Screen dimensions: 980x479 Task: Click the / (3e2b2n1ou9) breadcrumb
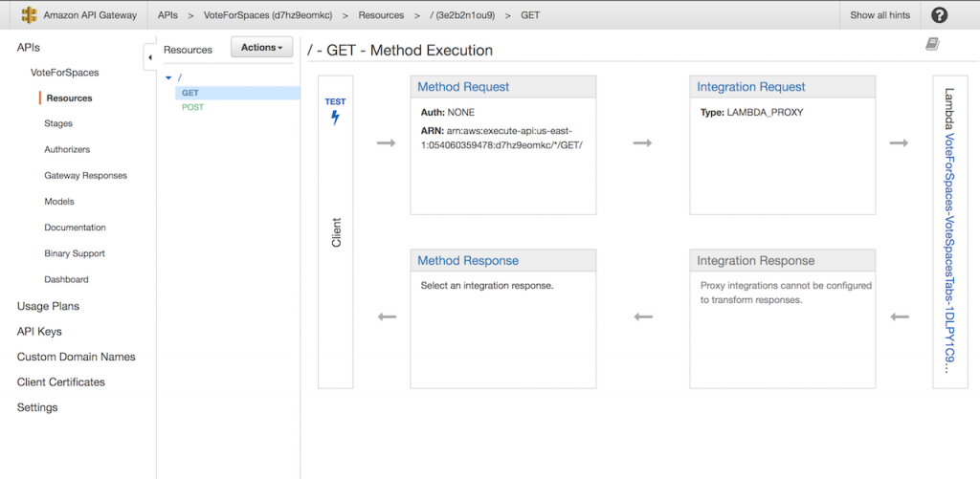click(x=462, y=15)
